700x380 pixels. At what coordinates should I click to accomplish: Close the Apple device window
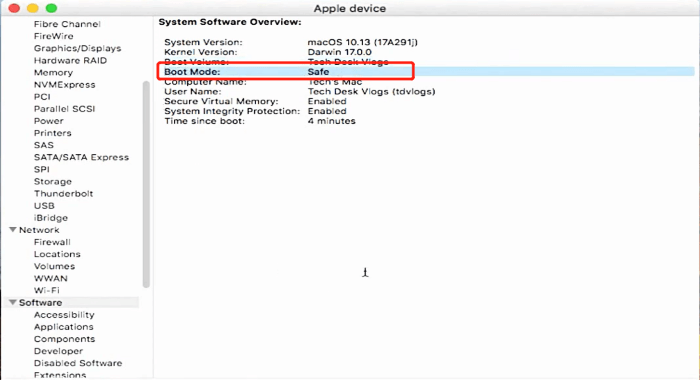click(x=14, y=8)
